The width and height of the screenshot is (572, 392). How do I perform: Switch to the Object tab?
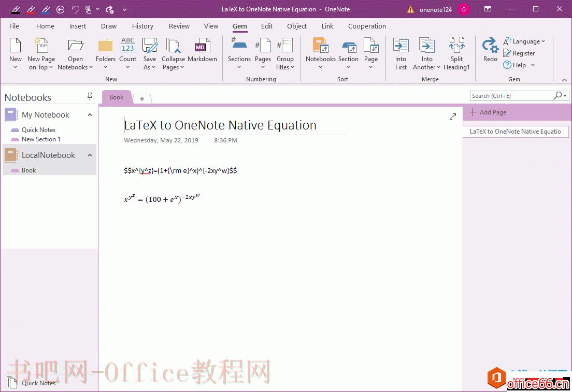pyautogui.click(x=296, y=26)
